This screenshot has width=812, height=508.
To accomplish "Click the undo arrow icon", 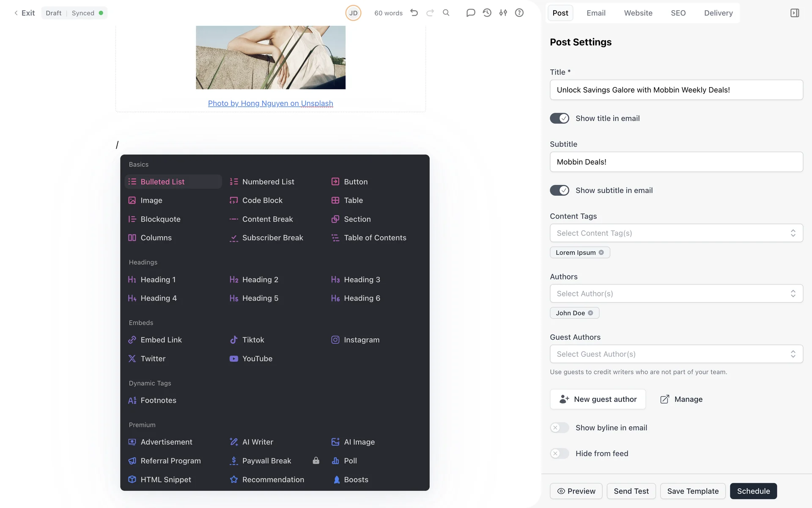I will (414, 13).
